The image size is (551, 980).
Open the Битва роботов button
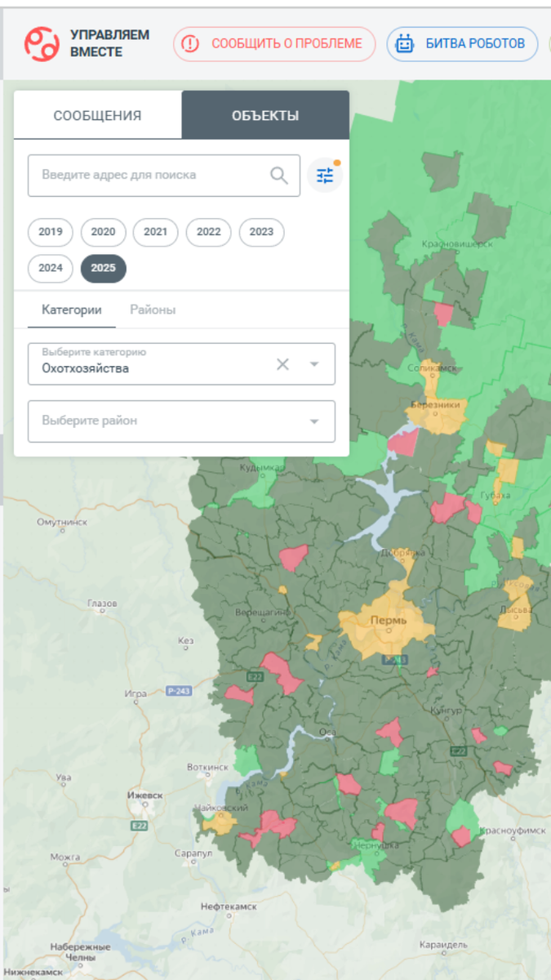click(x=462, y=44)
